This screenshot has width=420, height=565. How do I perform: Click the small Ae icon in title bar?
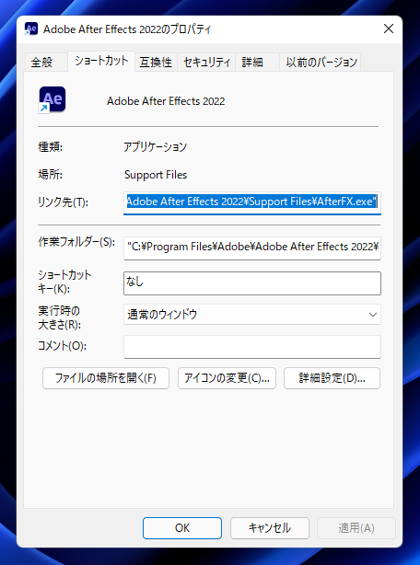pyautogui.click(x=31, y=29)
